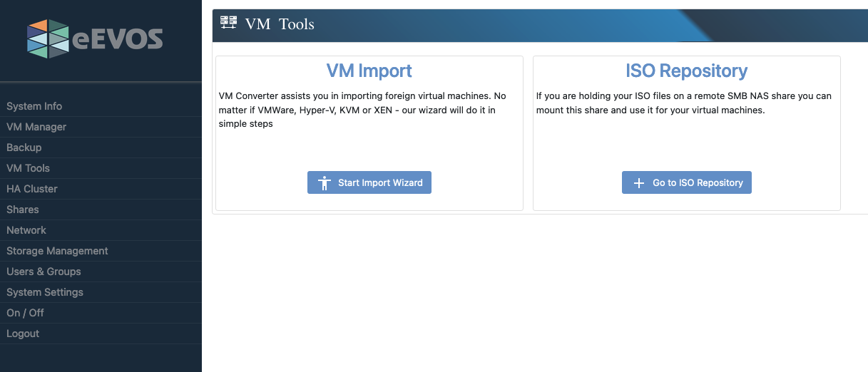Screen dimensions: 868x372
Task: Select On / Off menu entry
Action: 25,313
